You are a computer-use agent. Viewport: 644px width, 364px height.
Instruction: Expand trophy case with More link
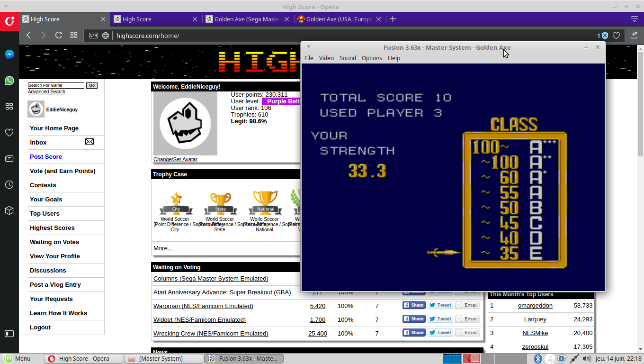point(162,248)
